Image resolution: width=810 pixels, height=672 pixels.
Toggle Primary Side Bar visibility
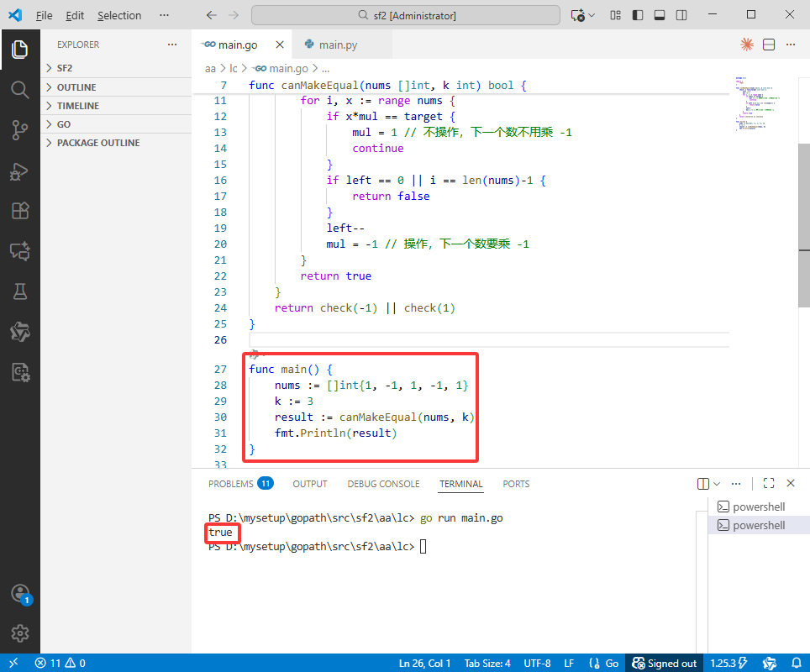pyautogui.click(x=638, y=15)
